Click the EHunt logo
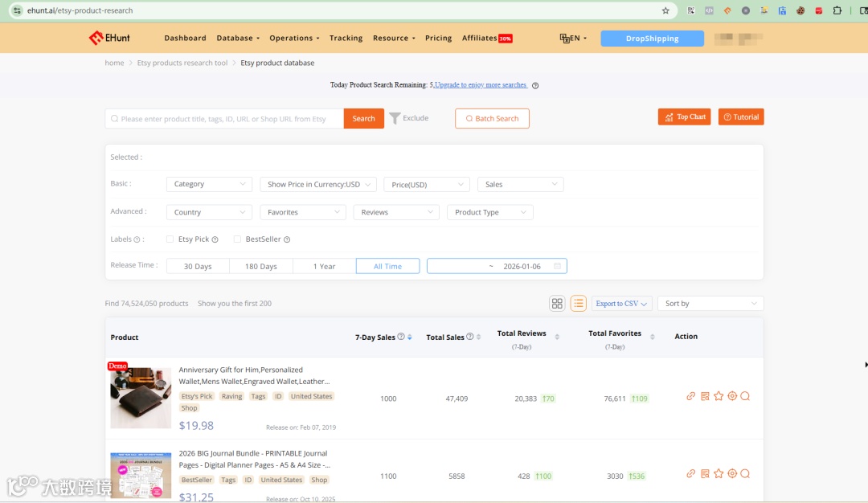This screenshot has width=868, height=503. [x=109, y=38]
